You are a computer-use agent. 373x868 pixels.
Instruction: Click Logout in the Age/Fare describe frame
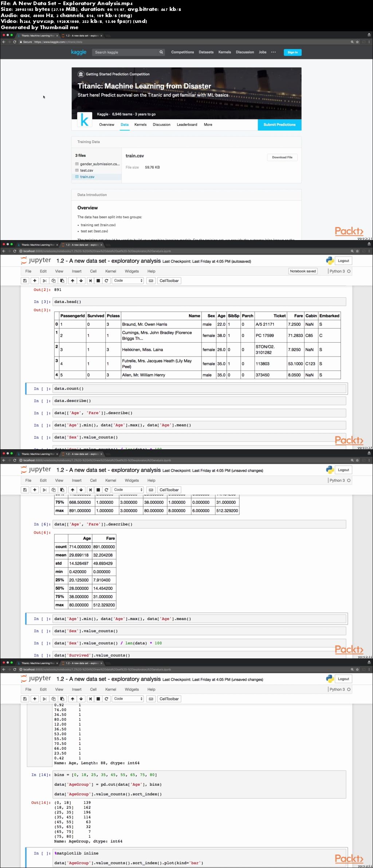click(343, 470)
